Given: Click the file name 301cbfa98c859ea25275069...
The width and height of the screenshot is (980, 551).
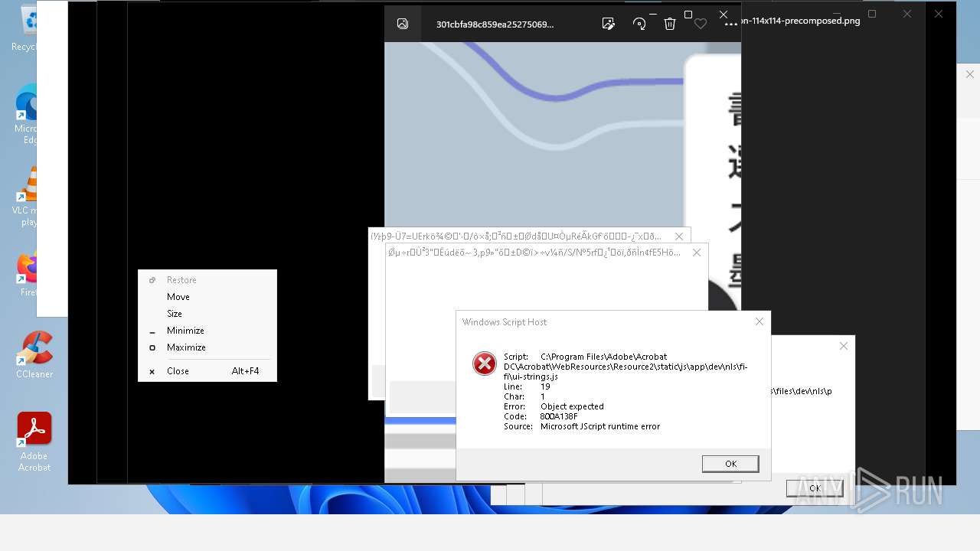Looking at the screenshot, I should 495,24.
